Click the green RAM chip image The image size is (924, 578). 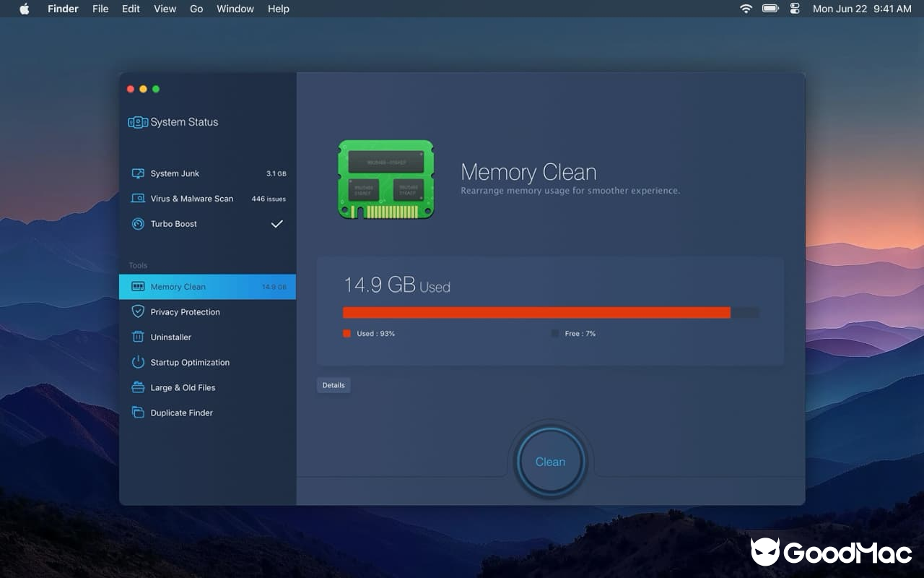pos(386,180)
